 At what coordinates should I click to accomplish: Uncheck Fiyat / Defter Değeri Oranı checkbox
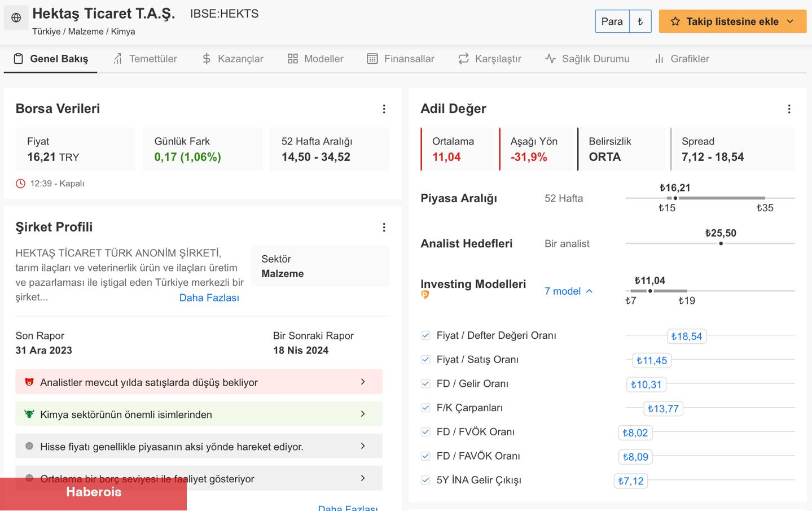click(x=425, y=335)
